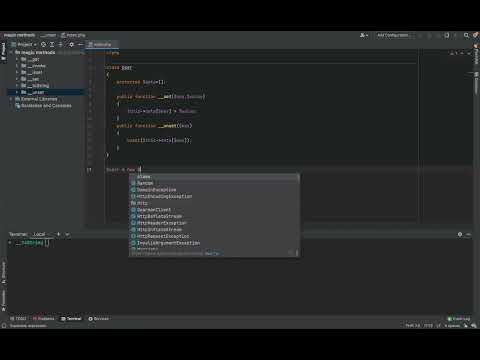Expand the __get folder
Screen dimensions: 480x360
[17, 59]
